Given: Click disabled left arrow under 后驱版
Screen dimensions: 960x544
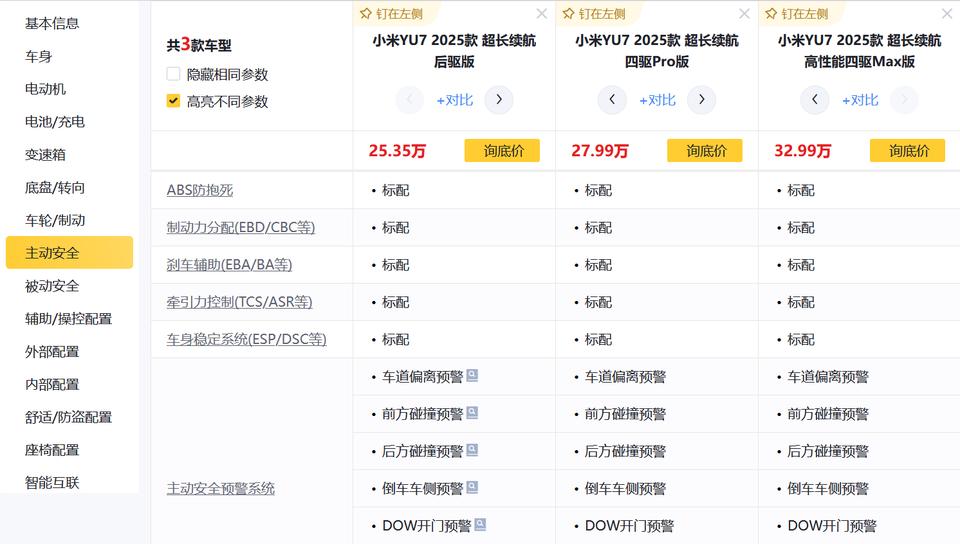Looking at the screenshot, I should tap(410, 99).
